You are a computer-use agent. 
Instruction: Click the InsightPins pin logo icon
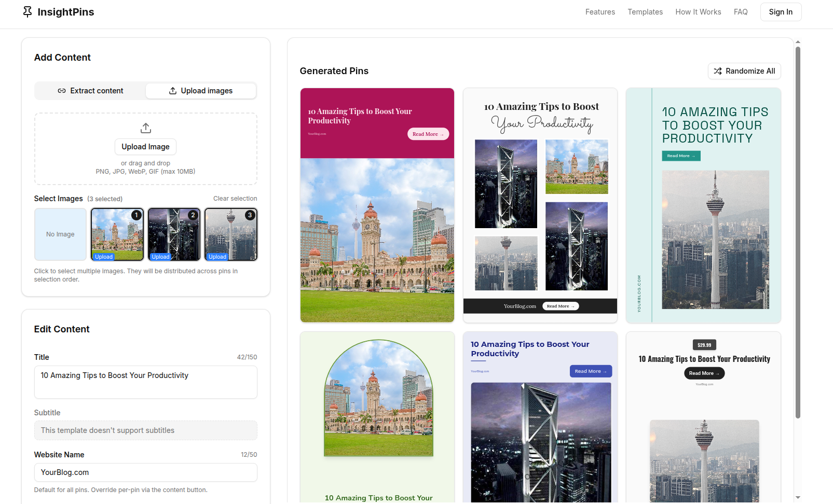click(28, 12)
